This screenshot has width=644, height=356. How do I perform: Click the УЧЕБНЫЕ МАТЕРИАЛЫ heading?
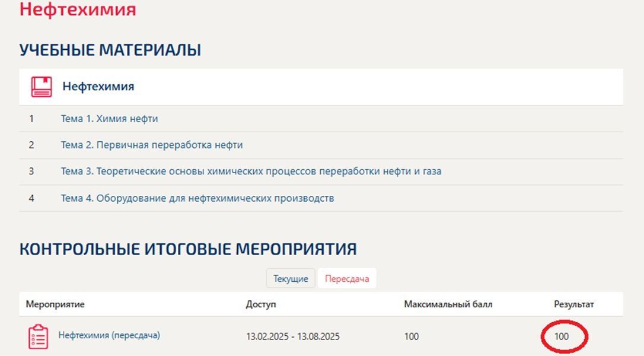(x=110, y=50)
